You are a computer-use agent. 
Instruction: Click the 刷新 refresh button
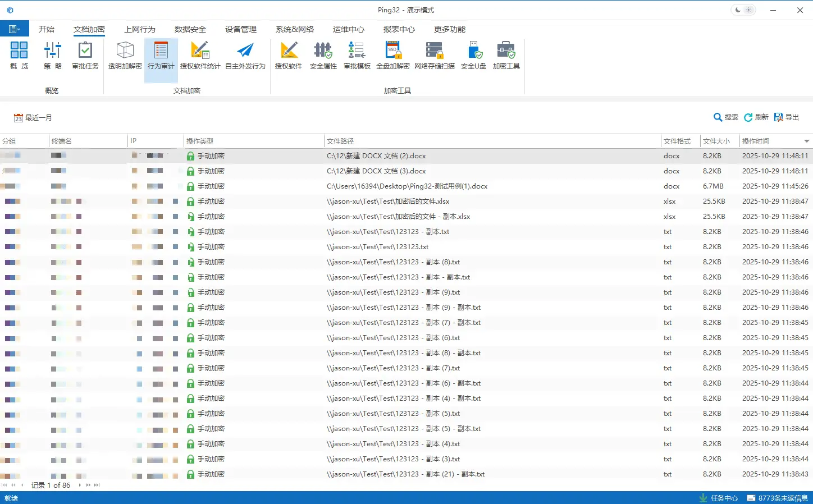(x=756, y=117)
